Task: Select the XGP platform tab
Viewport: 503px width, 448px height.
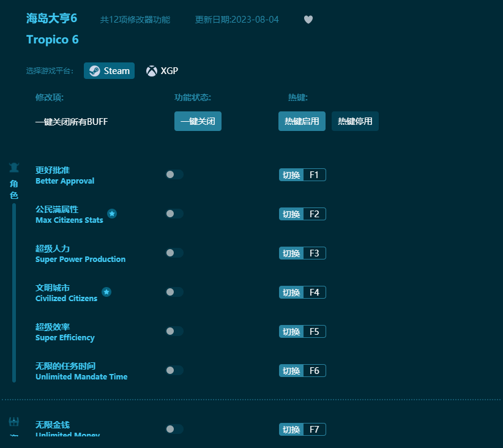Action: click(x=162, y=70)
